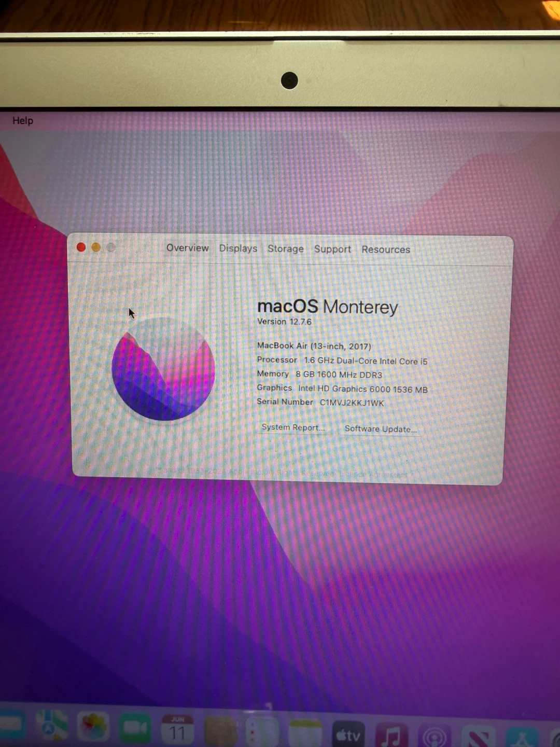Click the macOS Monterey logo image
Image resolution: width=560 pixels, height=747 pixels.
click(x=163, y=369)
